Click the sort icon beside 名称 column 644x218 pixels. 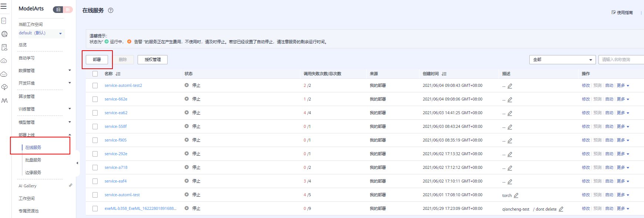click(118, 74)
